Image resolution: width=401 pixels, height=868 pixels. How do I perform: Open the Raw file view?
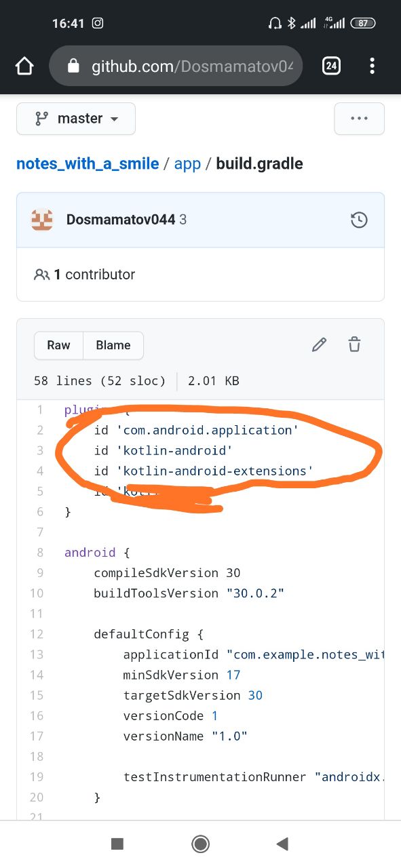tap(58, 345)
